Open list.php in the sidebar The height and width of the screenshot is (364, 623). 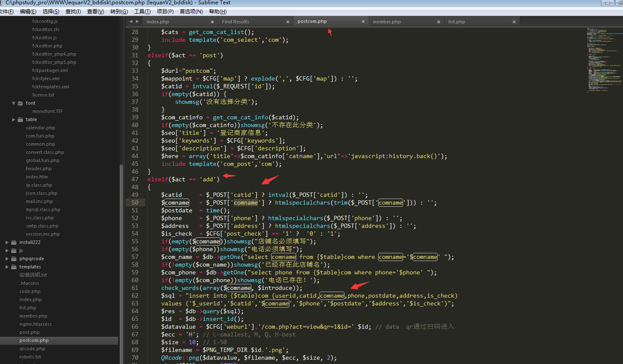click(x=28, y=308)
